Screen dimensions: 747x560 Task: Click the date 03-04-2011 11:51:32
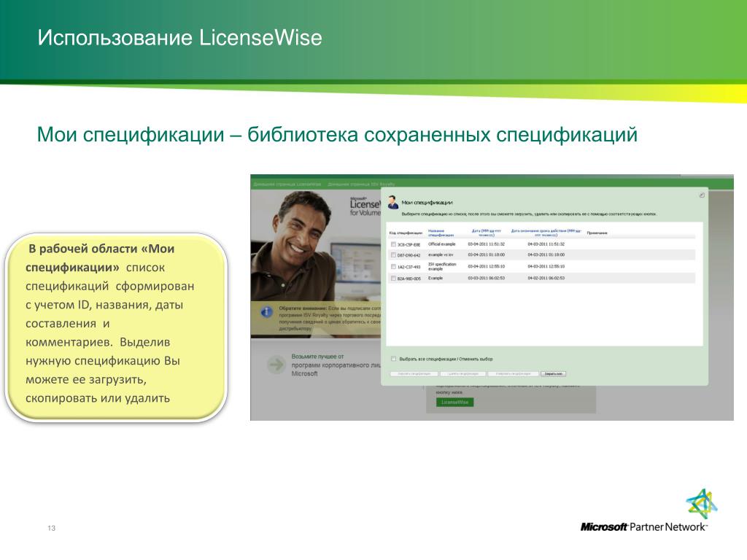(487, 244)
